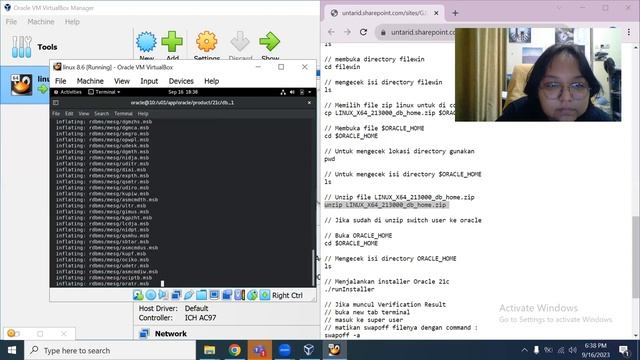The image size is (640, 360).
Task: Open File menu of linux 8.6 VM window
Action: [60, 81]
